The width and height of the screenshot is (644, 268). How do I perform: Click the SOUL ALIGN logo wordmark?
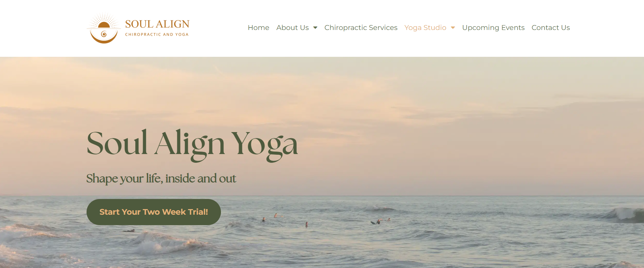click(x=157, y=24)
